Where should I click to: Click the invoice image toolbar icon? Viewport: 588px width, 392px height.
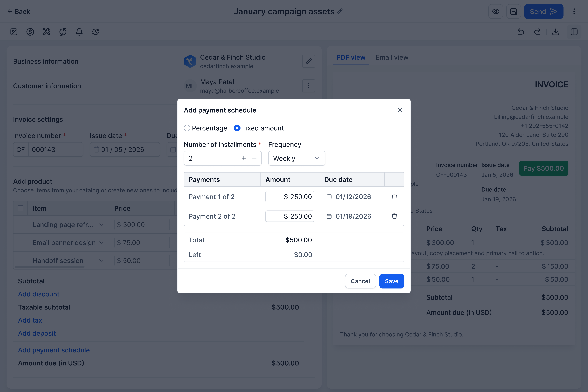pos(14,32)
